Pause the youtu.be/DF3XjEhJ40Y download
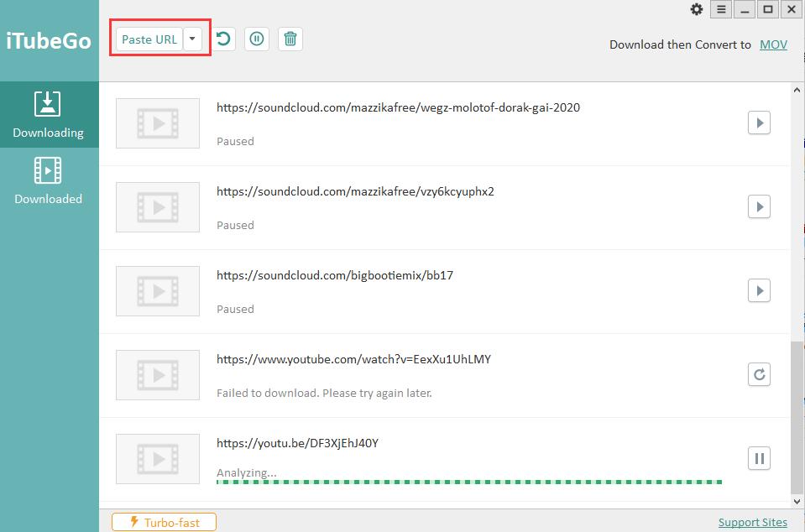 pos(760,458)
